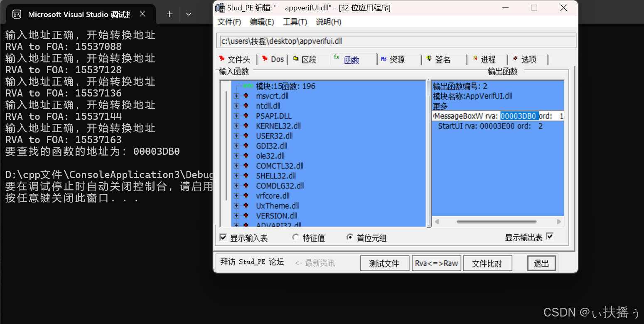Click the export list scroll right arrow
The image size is (644, 324).
tap(559, 222)
